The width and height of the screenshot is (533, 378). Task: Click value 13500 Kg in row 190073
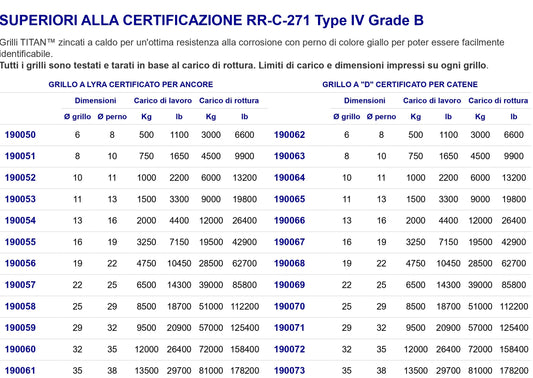coord(415,371)
